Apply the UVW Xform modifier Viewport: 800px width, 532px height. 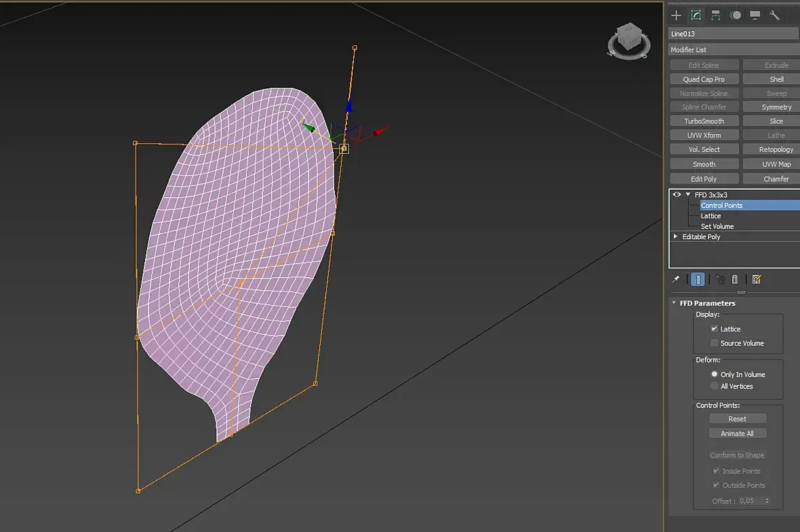(704, 135)
